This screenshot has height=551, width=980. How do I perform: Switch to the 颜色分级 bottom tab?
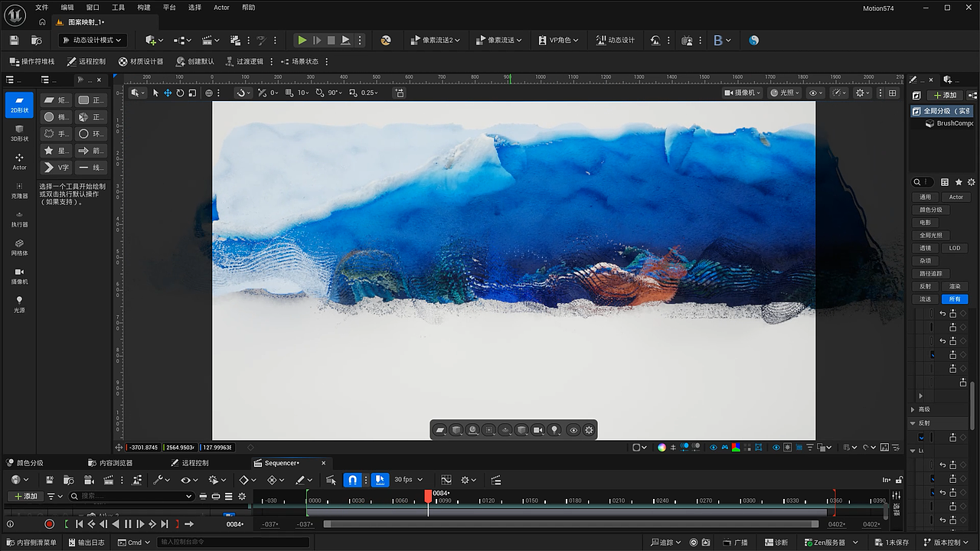(x=25, y=463)
